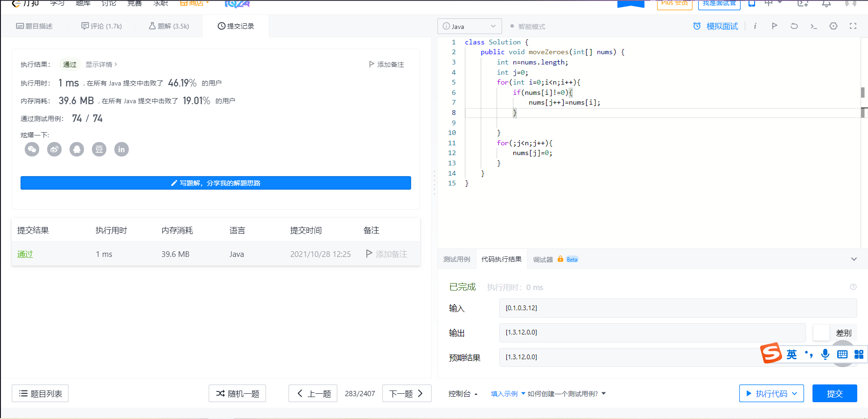The width and height of the screenshot is (868, 419).
Task: Click Sogou microphone voice input icon
Action: coord(825,355)
